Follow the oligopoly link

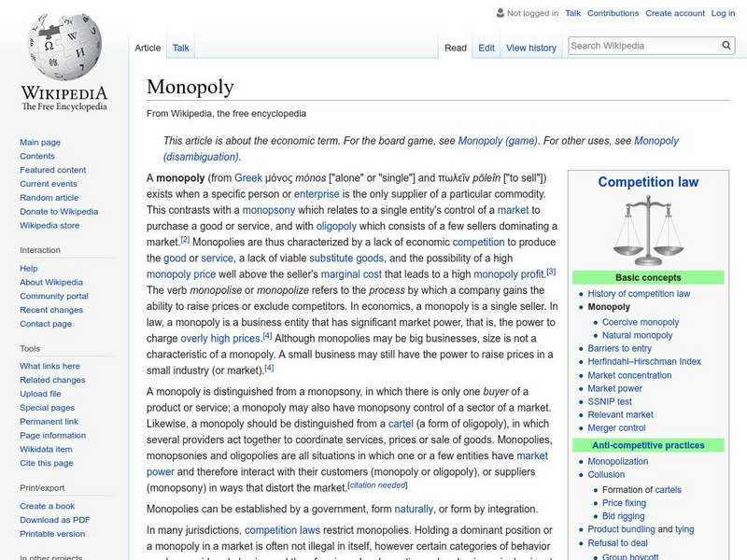pyautogui.click(x=336, y=226)
